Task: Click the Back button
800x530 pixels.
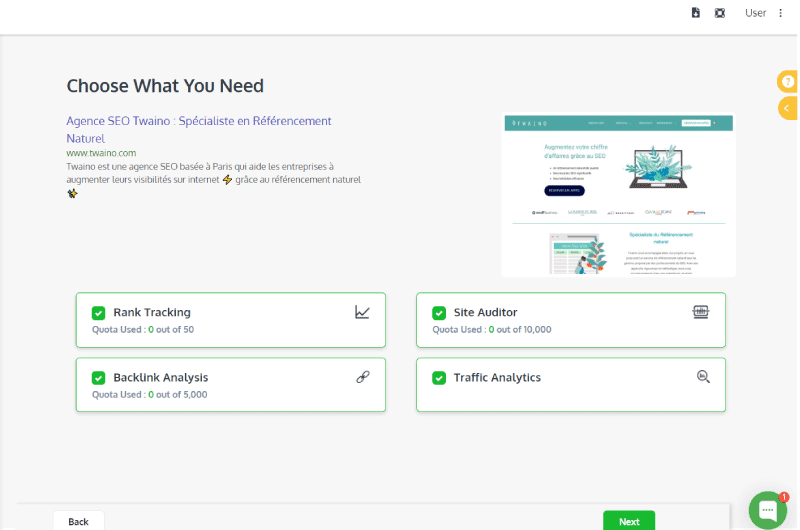Action: pyautogui.click(x=79, y=521)
